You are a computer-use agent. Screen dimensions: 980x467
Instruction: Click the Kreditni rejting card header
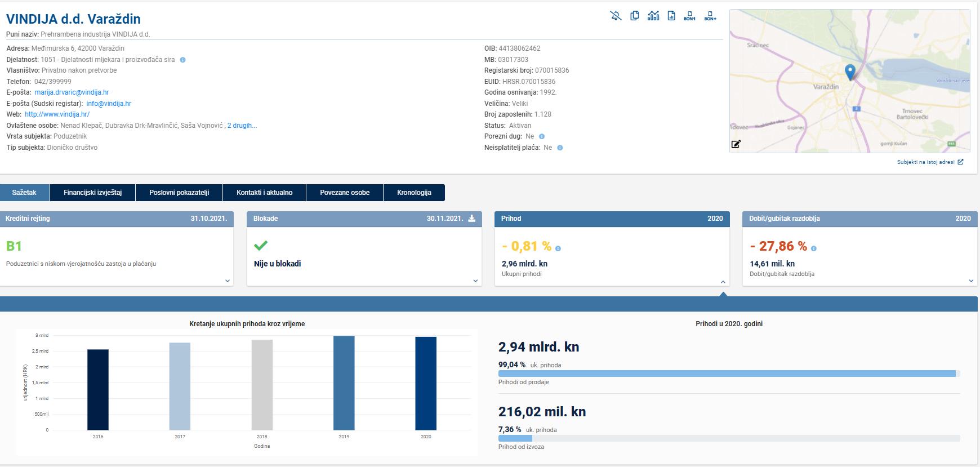[x=117, y=219]
